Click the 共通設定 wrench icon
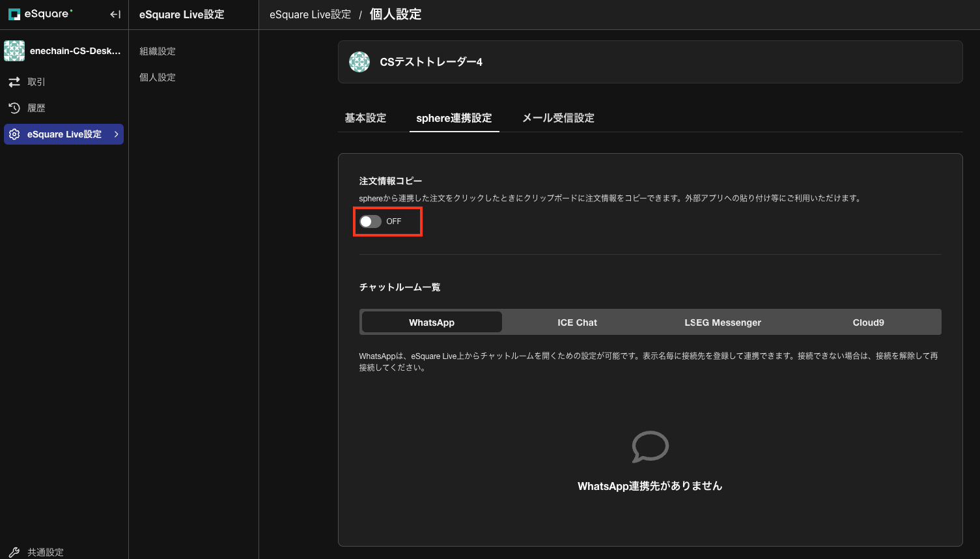 [14, 552]
